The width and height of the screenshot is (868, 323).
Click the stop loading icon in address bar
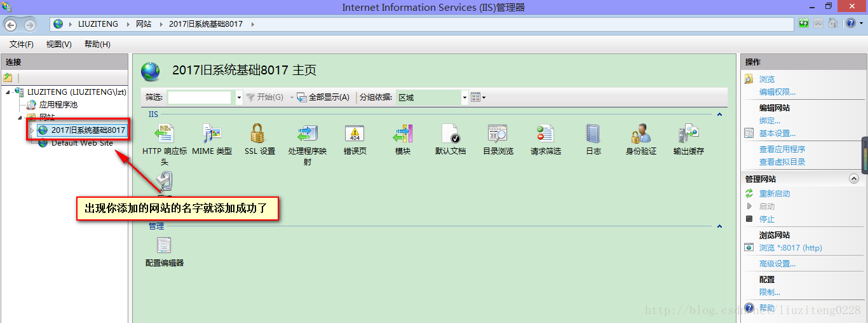(818, 24)
